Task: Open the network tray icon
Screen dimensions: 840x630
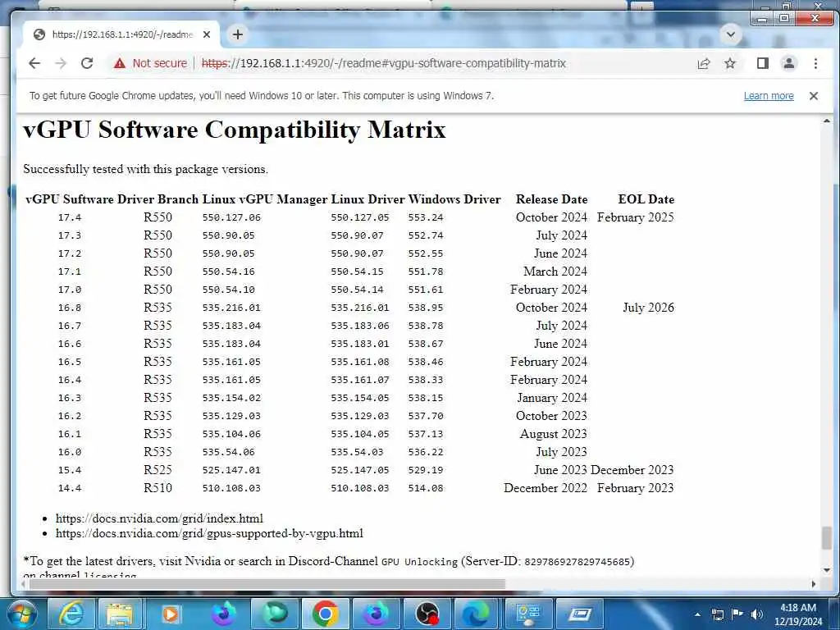Action: coord(717,614)
